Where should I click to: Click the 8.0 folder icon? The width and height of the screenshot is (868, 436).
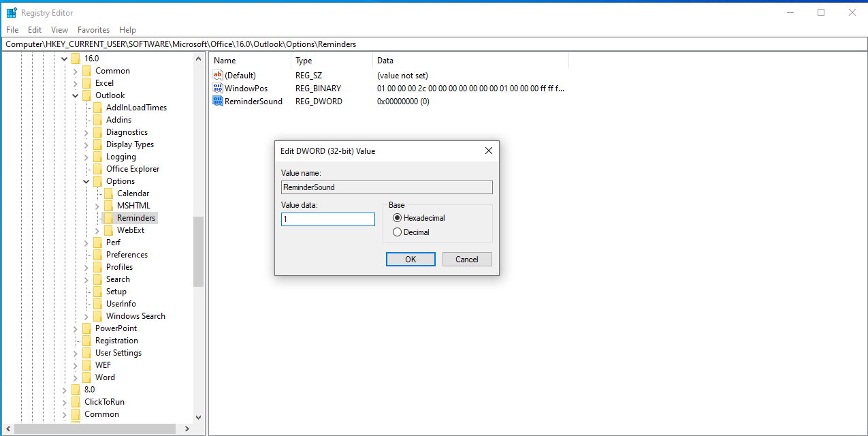click(76, 390)
